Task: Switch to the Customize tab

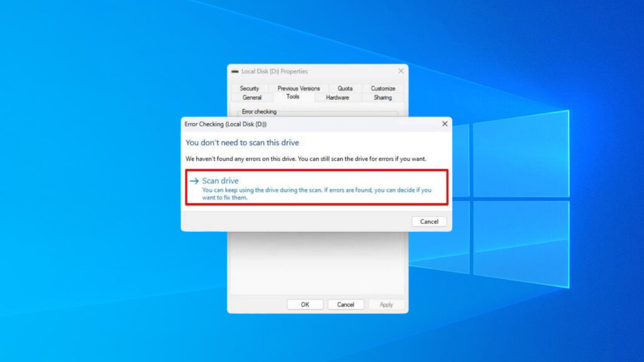Action: tap(383, 88)
